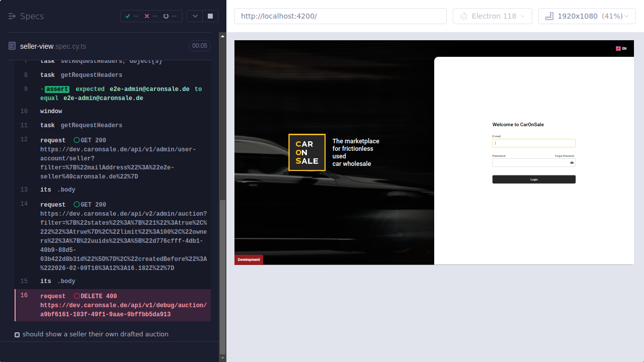Collapse the Specs header with the chevron button
644x362 pixels.
click(195, 16)
